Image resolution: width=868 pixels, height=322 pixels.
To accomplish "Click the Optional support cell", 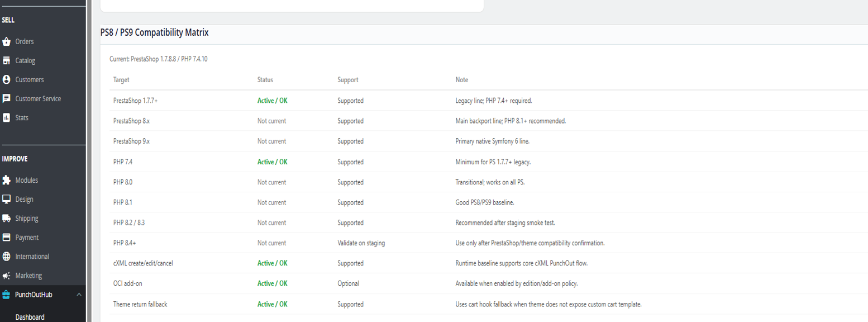I will tap(348, 283).
